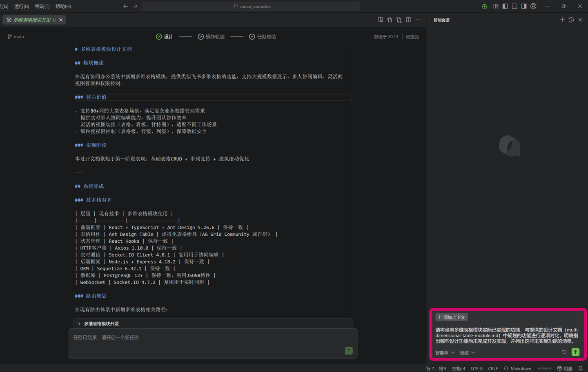The height and width of the screenshot is (372, 588).
Task: Click the source control compare icon above the editor
Action: 399,20
